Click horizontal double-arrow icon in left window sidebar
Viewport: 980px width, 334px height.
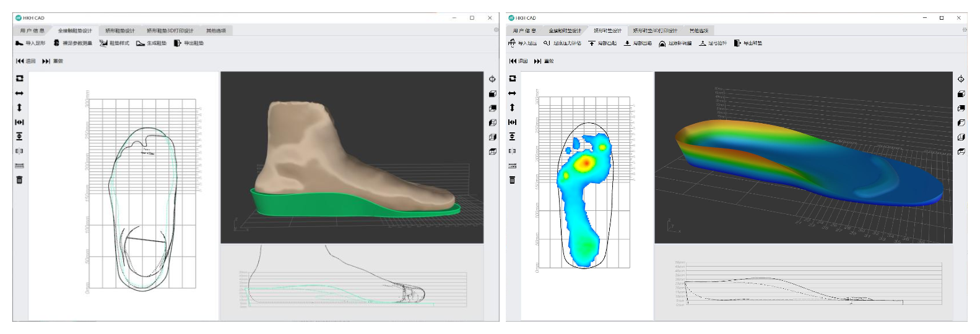point(19,93)
